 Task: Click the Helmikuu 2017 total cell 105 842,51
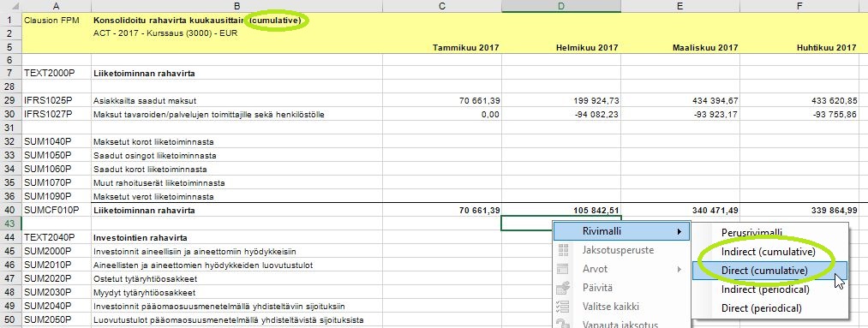pos(560,210)
